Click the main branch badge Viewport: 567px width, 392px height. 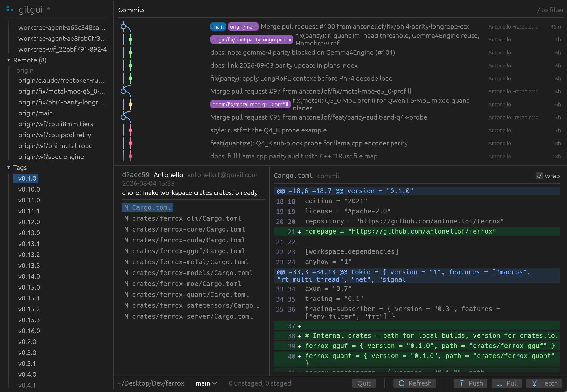(x=218, y=26)
